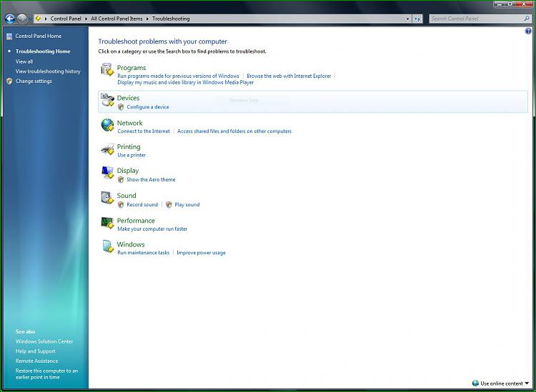This screenshot has height=392, width=536.
Task: Open Access shared files and folders link
Action: coord(234,131)
